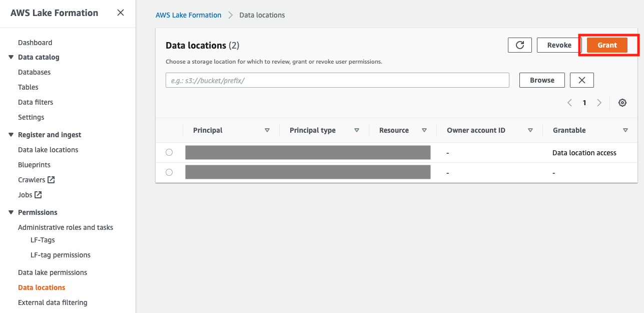Open Blueprints in the sidebar
Screen dimensions: 644x313
tap(34, 165)
